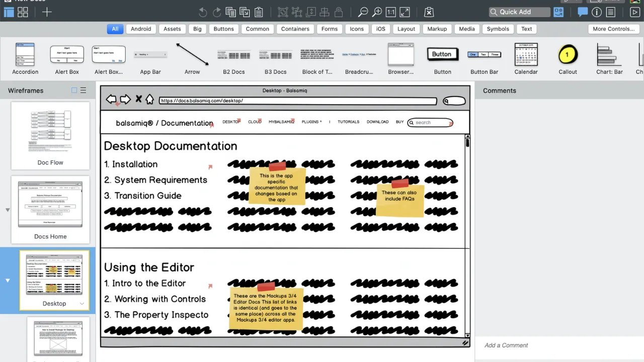
Task: Click the Paste clipboard icon
Action: tap(259, 12)
